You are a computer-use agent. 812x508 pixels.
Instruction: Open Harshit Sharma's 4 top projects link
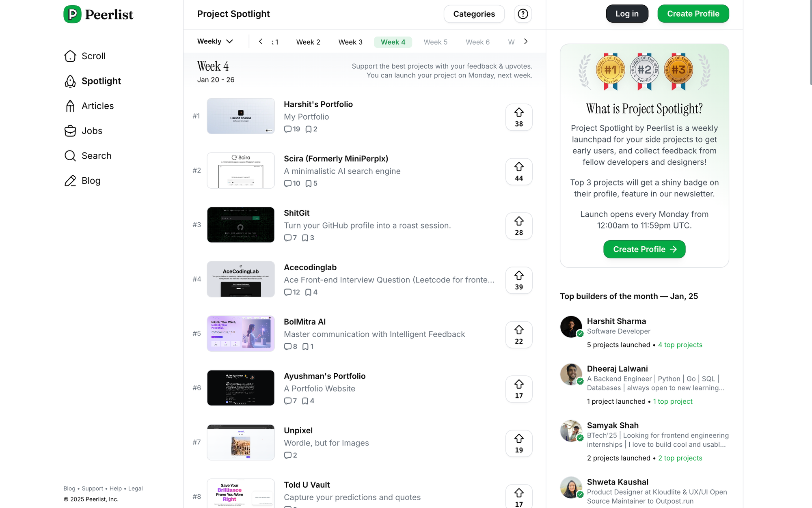click(x=680, y=345)
